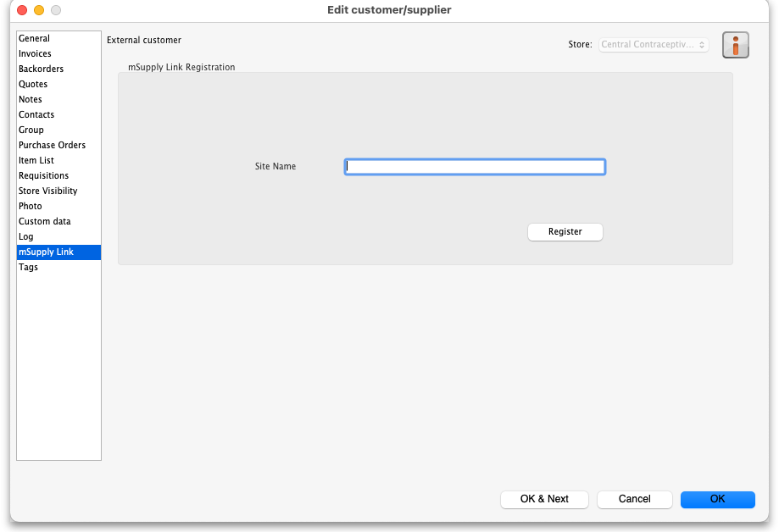This screenshot has width=779, height=532.
Task: Click the OK & Next button
Action: 544,499
